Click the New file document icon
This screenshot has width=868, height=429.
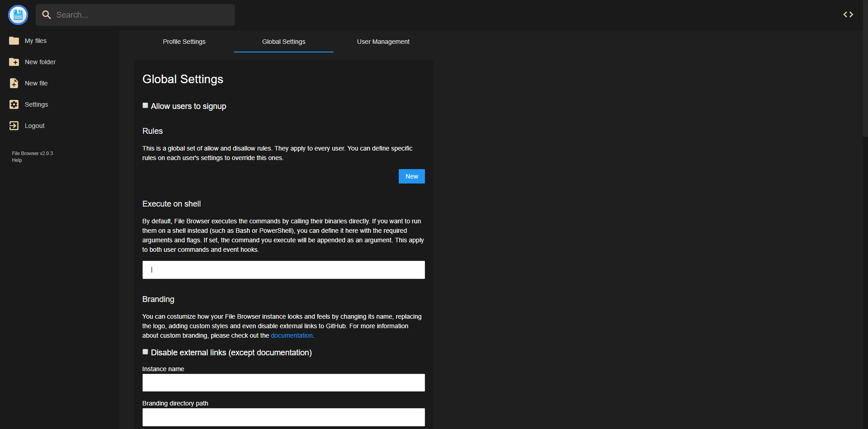pyautogui.click(x=14, y=83)
